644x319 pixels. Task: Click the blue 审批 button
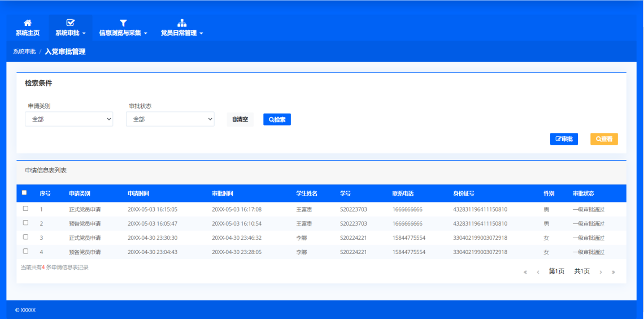564,139
